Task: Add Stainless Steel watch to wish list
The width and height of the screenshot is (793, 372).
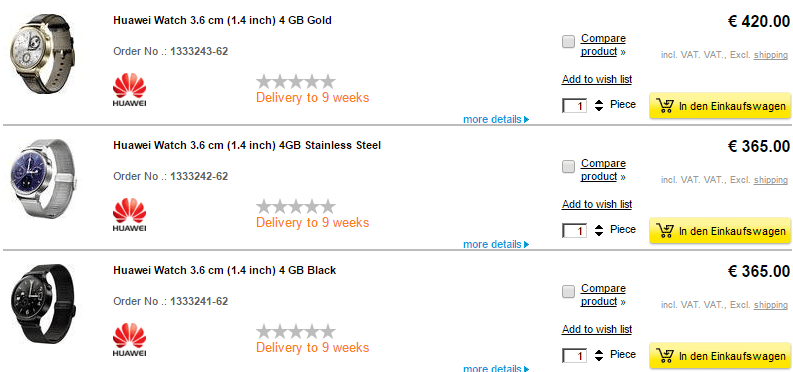Action: point(597,204)
